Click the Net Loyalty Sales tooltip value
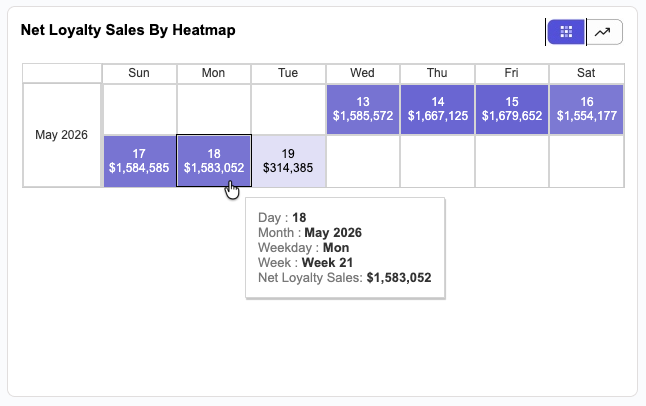Viewport: 646px width, 406px height. [x=399, y=278]
